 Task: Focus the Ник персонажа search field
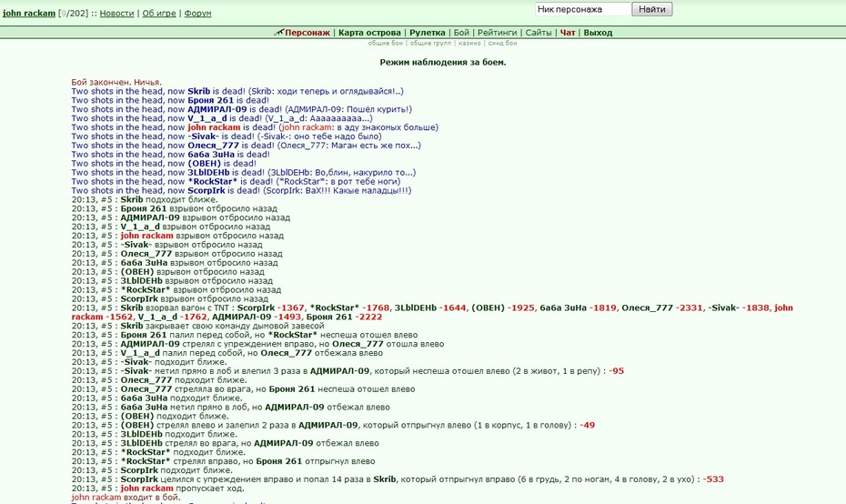click(x=583, y=9)
